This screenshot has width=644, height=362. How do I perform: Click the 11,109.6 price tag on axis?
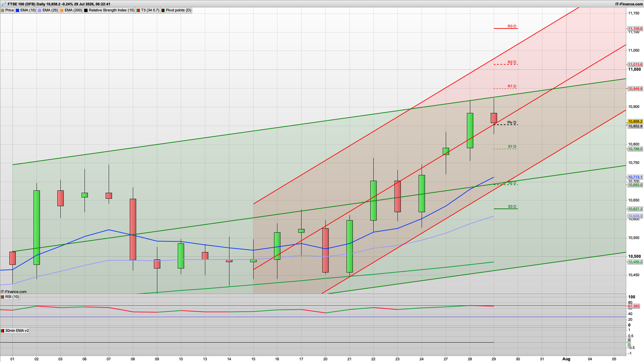pyautogui.click(x=635, y=29)
